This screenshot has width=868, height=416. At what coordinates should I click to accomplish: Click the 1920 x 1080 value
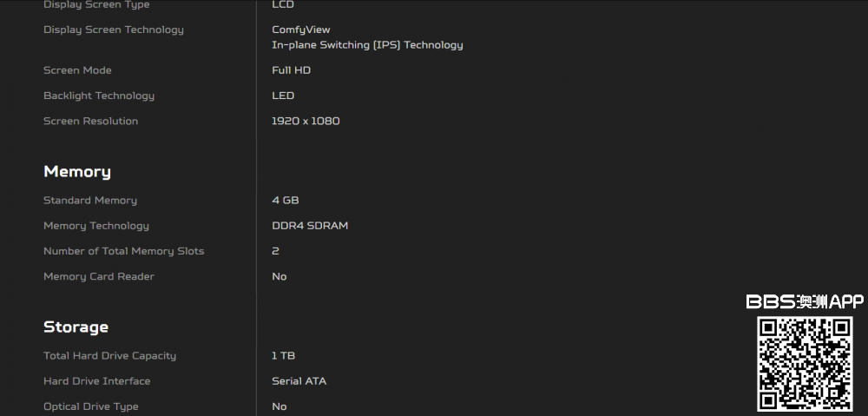click(306, 121)
